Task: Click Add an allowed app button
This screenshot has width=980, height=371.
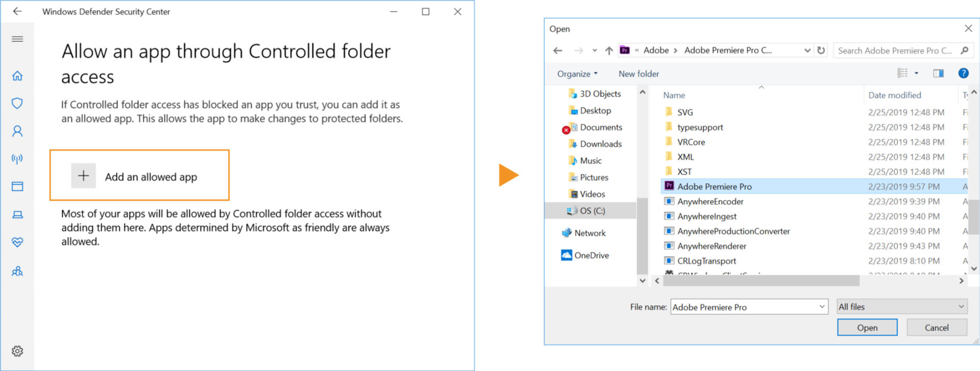Action: click(x=139, y=175)
